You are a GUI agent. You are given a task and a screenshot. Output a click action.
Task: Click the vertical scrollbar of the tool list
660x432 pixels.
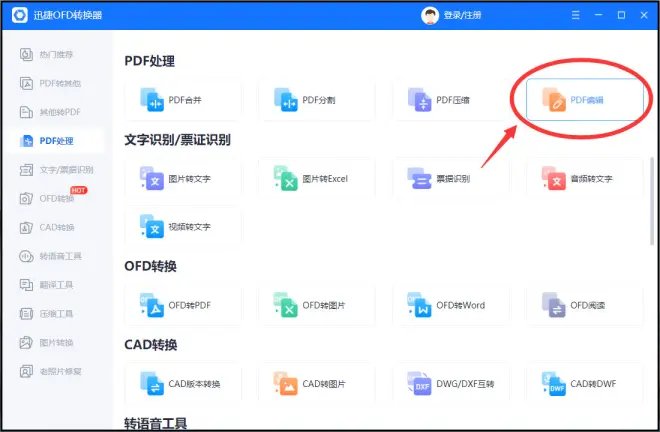click(x=652, y=200)
